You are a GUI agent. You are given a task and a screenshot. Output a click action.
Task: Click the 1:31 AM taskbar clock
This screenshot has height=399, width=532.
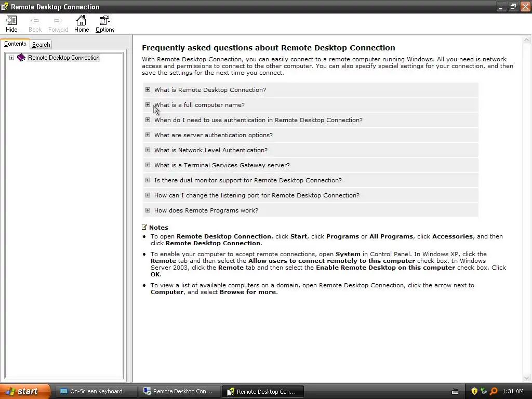point(513,391)
